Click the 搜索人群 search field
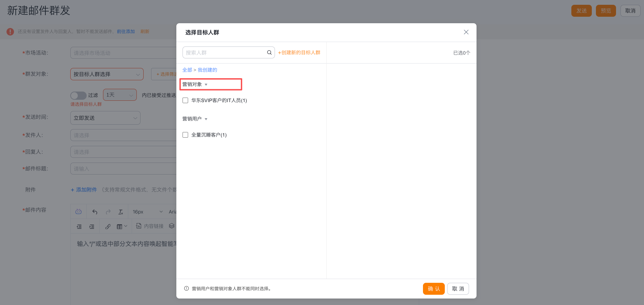Image resolution: width=644 pixels, height=305 pixels. (x=225, y=53)
